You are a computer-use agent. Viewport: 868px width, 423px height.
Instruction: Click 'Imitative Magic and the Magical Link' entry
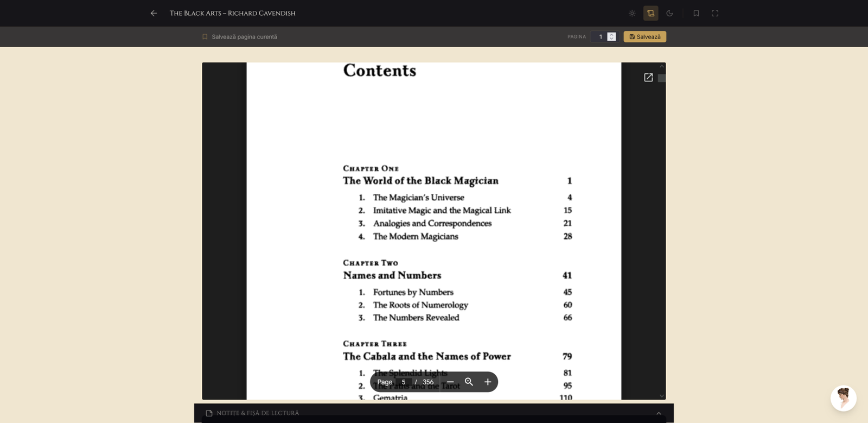(x=442, y=211)
